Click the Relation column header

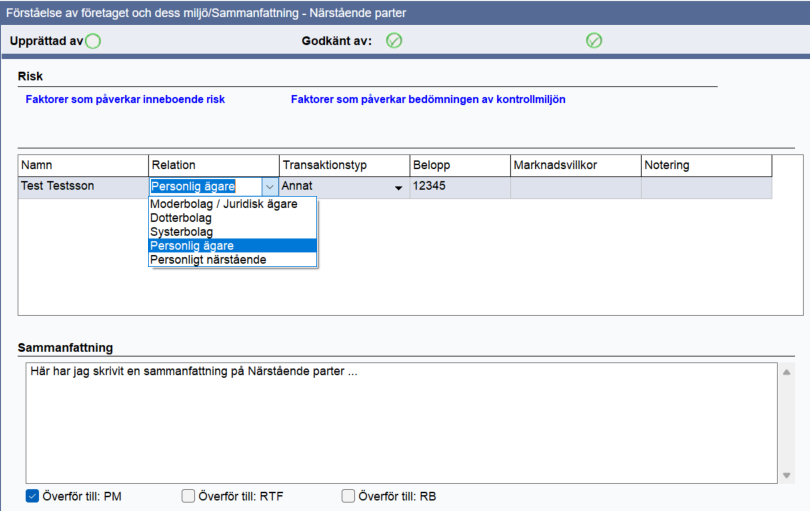coord(214,165)
